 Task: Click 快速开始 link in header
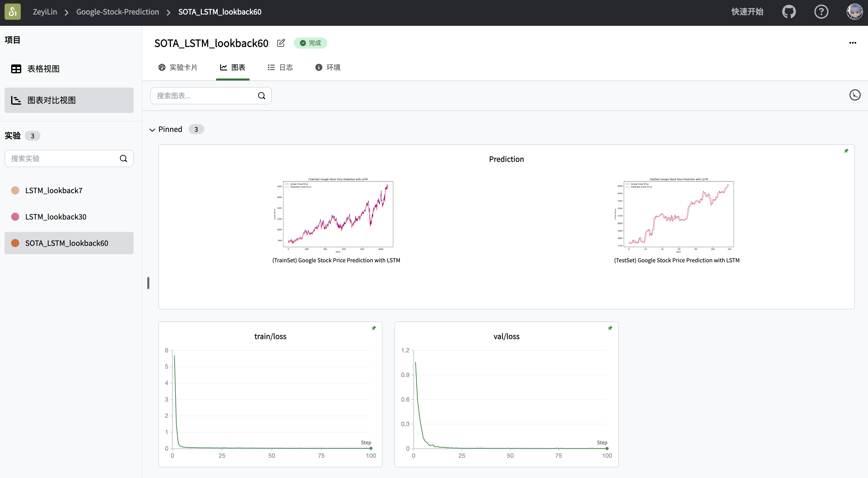click(x=747, y=12)
